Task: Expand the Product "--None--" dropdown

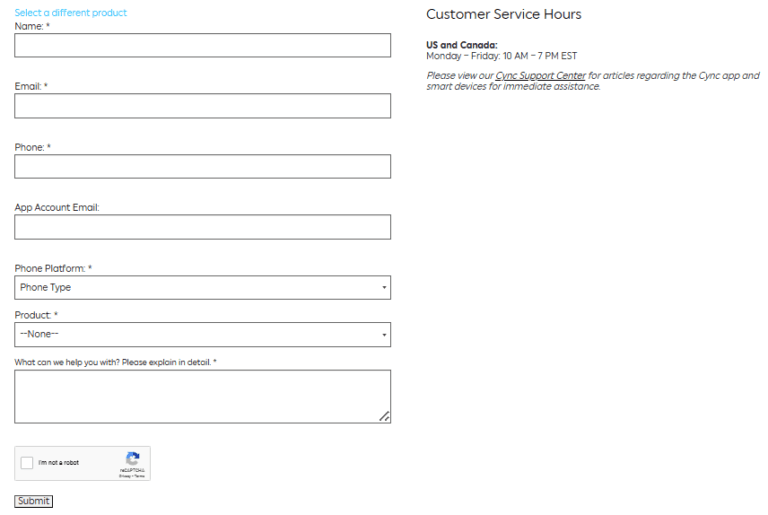Action: pos(202,335)
